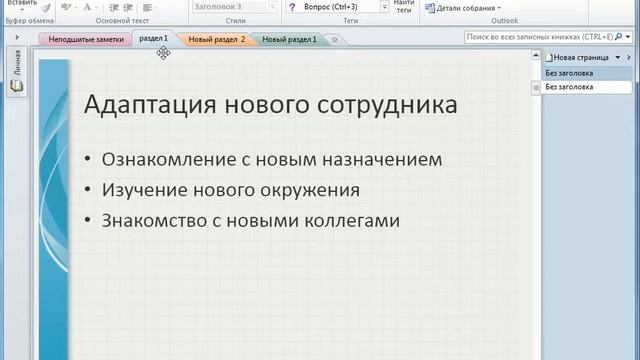Click the slide title Адаптация нового сотрудника
640x360 pixels.
[x=271, y=104]
